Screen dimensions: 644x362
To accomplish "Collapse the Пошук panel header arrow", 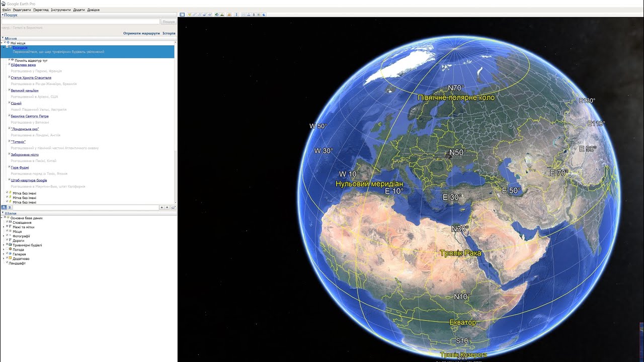I will (2, 15).
